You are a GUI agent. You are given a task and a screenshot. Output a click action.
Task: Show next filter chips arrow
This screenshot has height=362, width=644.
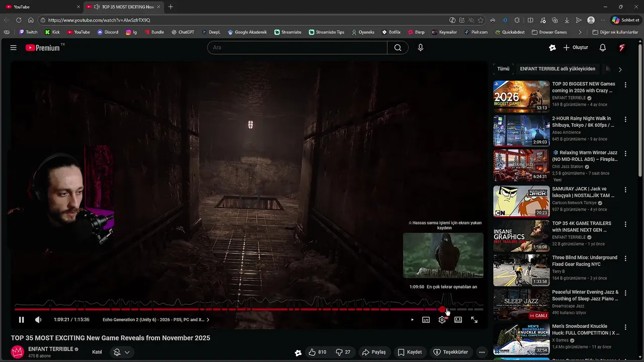click(620, 69)
